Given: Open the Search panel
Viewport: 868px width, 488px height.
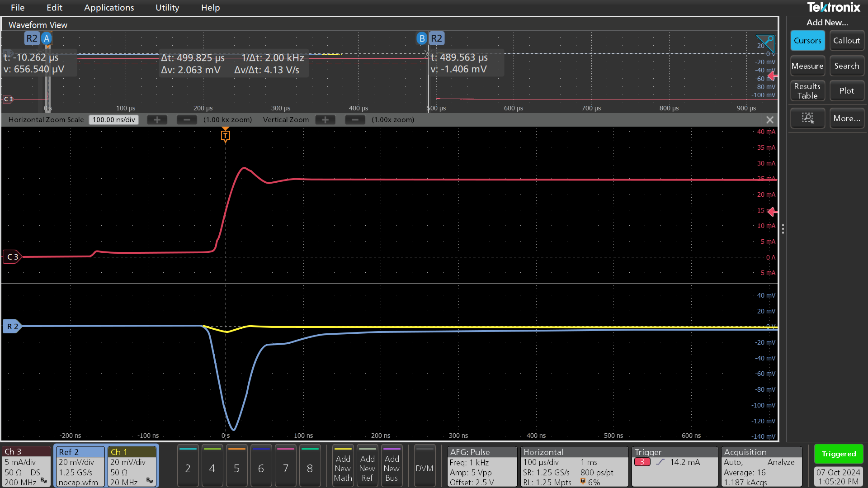Looking at the screenshot, I should pos(846,66).
